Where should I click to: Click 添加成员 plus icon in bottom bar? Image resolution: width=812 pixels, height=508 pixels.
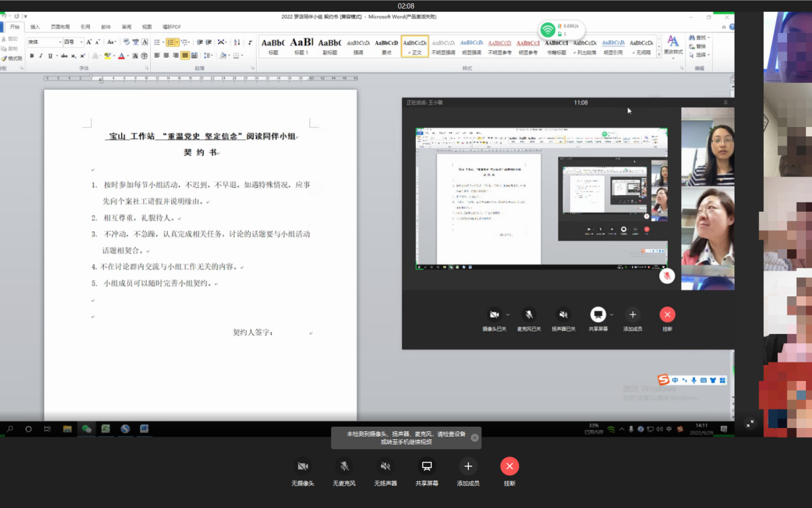468,466
